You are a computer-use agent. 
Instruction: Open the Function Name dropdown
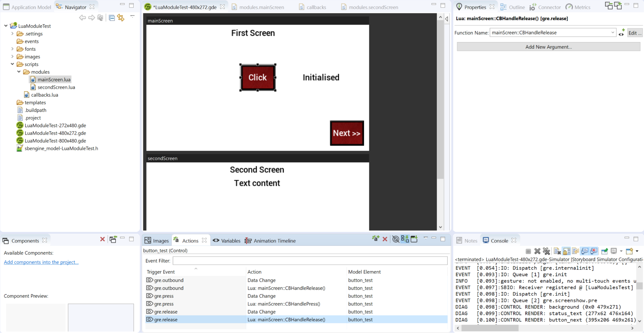[612, 32]
